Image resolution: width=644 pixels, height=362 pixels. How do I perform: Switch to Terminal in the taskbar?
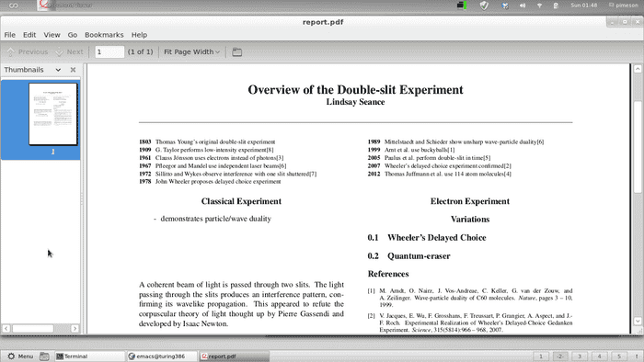coord(89,356)
